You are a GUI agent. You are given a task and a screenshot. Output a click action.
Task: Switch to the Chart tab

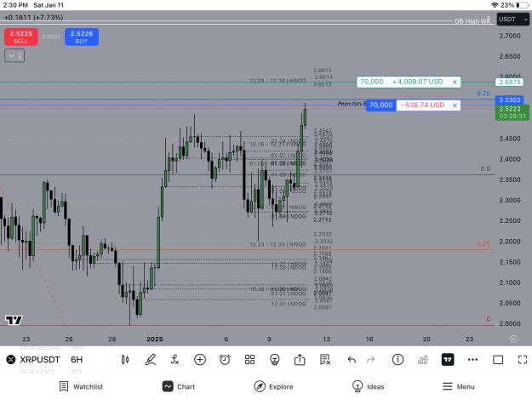point(179,386)
